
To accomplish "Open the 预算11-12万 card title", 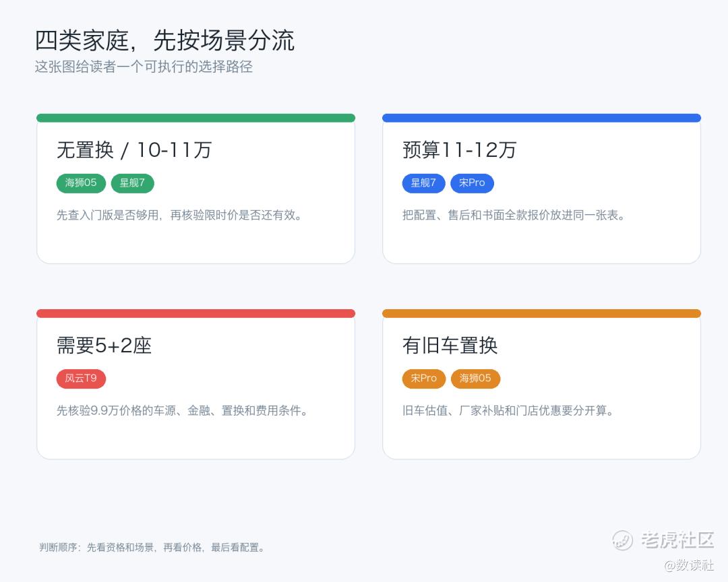I will tap(459, 150).
